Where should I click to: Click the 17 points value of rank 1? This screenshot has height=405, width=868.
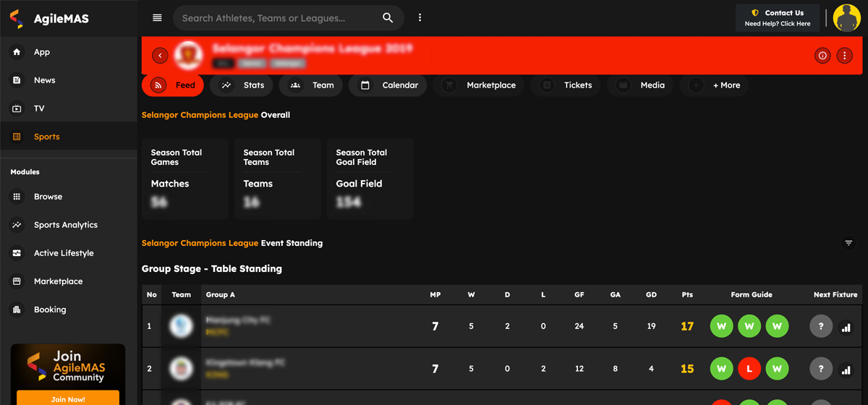click(687, 326)
